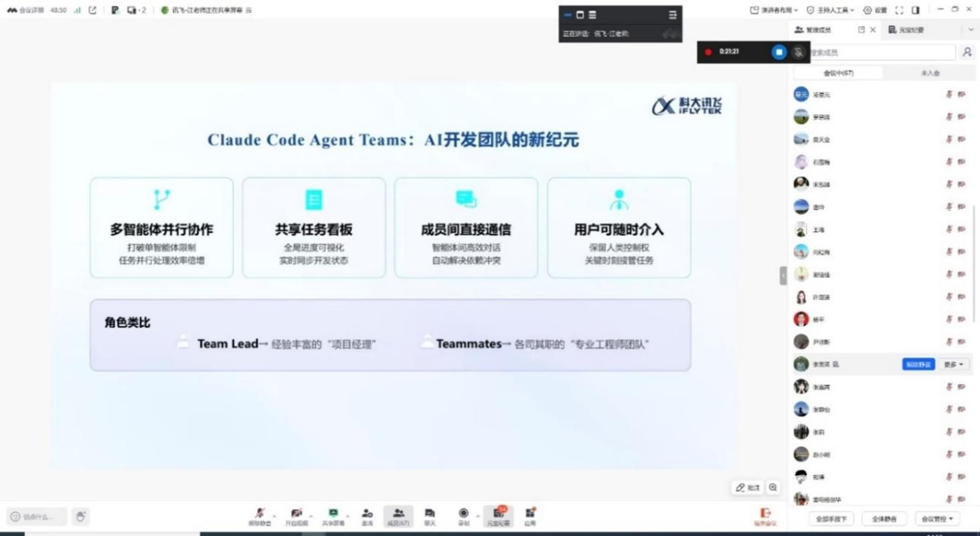Switch the floating speaker bar to its middle view icon
The width and height of the screenshot is (980, 536).
click(x=580, y=15)
